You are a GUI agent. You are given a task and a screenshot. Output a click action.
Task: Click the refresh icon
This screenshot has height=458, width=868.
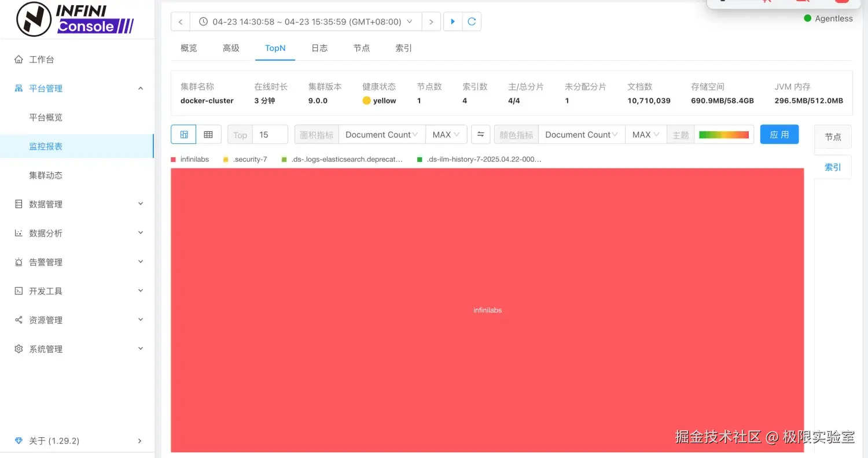[472, 21]
